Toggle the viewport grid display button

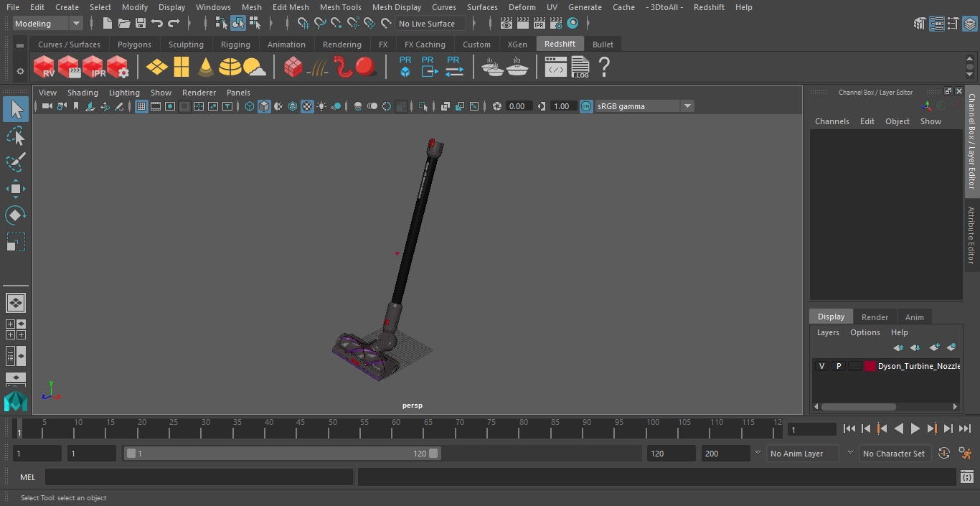pos(141,106)
